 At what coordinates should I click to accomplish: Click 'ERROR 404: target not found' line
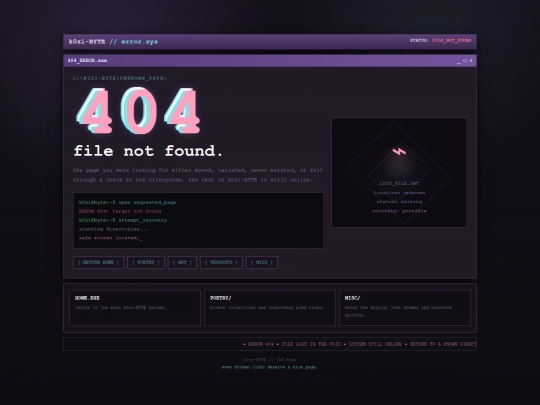tap(120, 211)
